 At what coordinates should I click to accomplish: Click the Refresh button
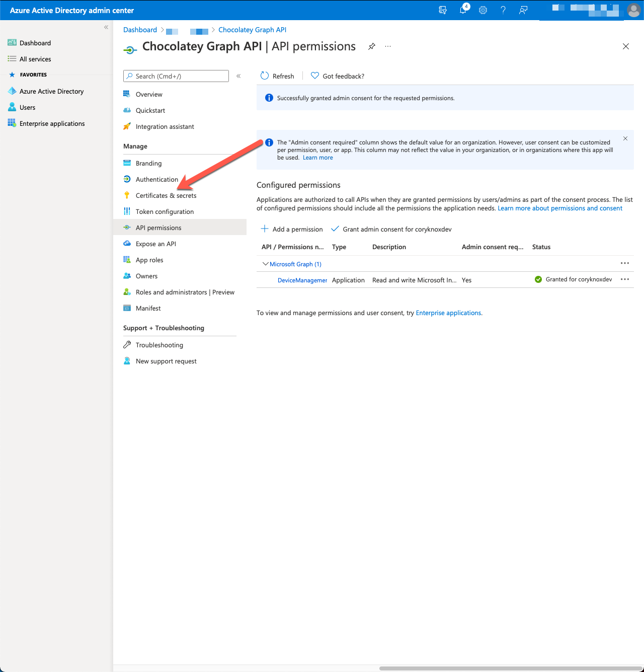tap(277, 76)
